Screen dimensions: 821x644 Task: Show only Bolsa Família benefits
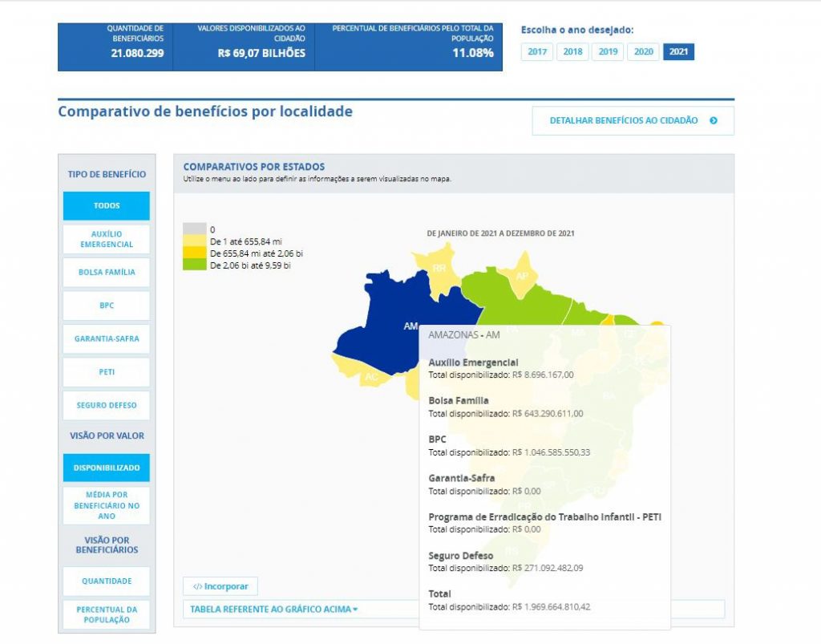(x=107, y=273)
